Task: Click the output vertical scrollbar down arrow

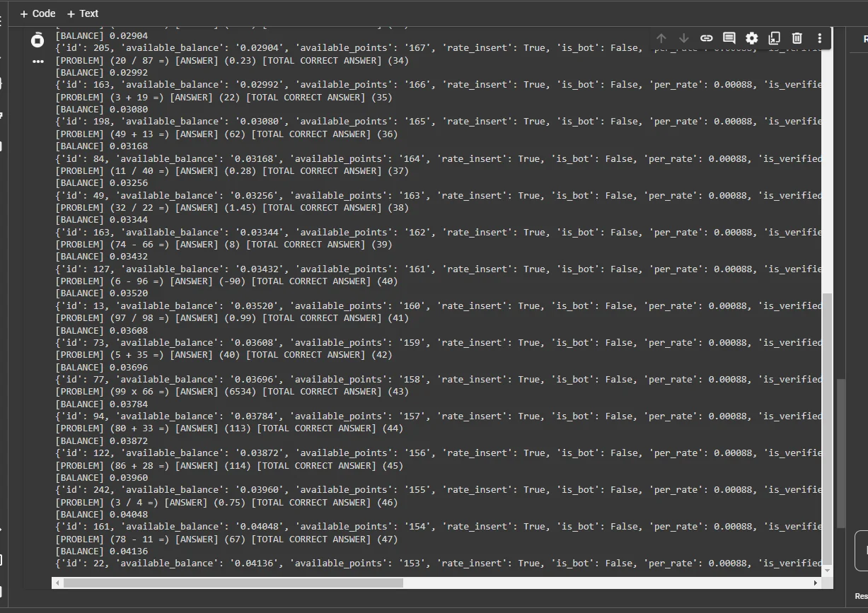Action: pos(827,570)
